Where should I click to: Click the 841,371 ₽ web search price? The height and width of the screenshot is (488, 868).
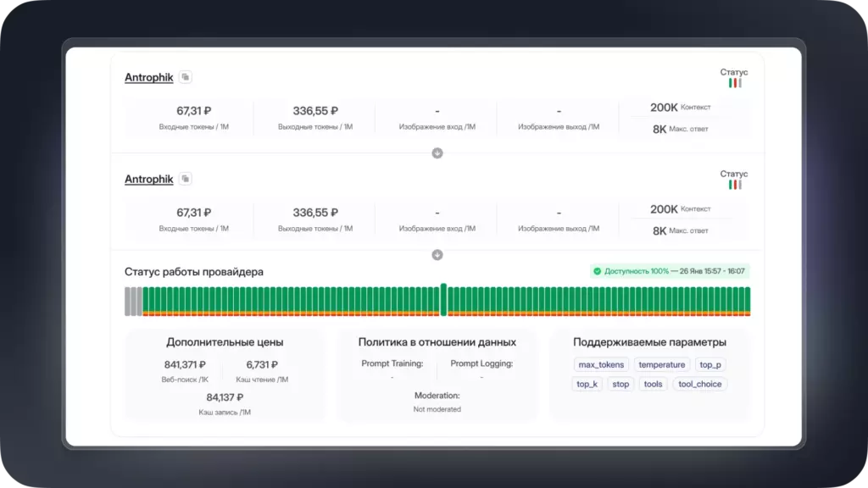click(x=185, y=364)
